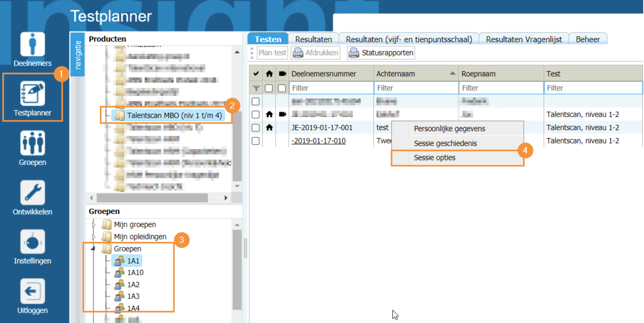Expand the Mijn groepen folder

point(94,225)
